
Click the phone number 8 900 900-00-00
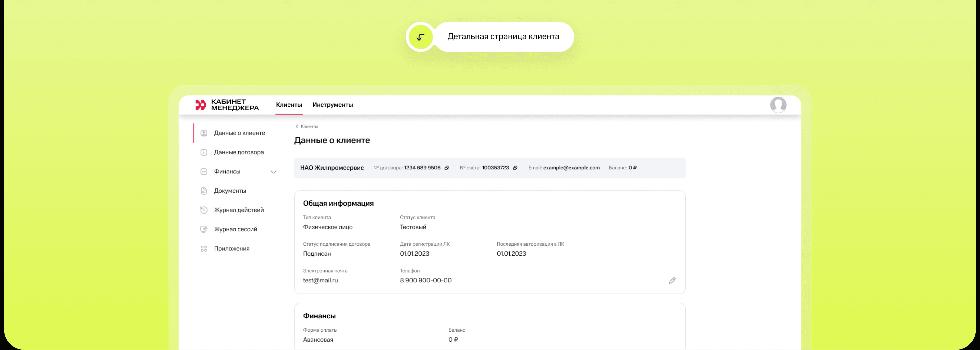pos(425,280)
